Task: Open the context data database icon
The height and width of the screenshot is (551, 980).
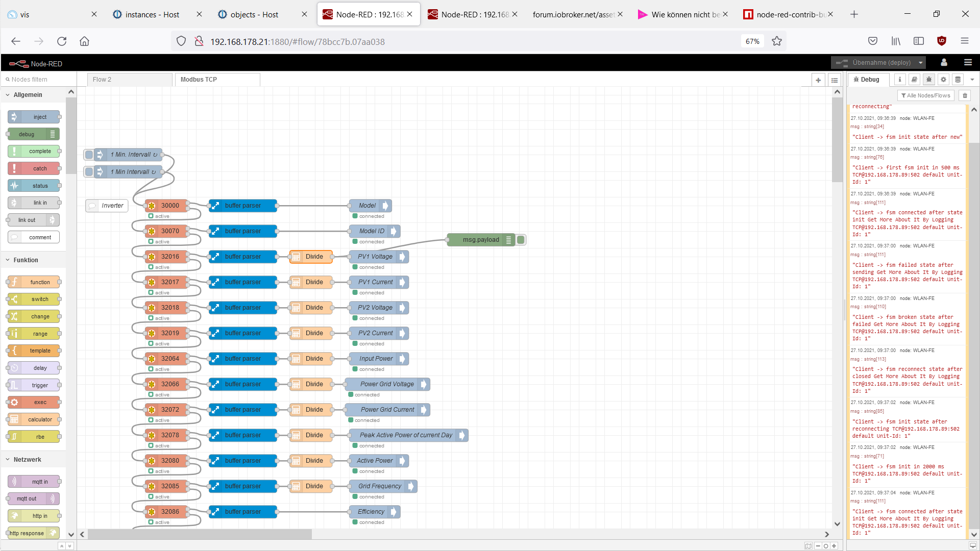Action: (x=958, y=80)
